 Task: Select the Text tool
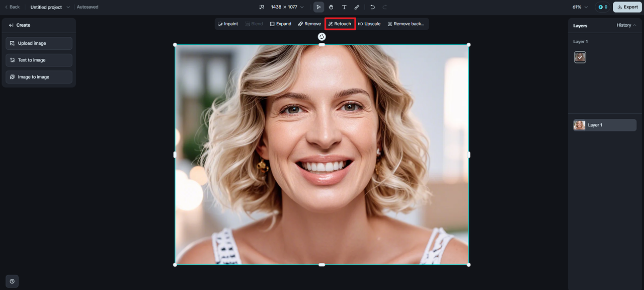point(344,7)
